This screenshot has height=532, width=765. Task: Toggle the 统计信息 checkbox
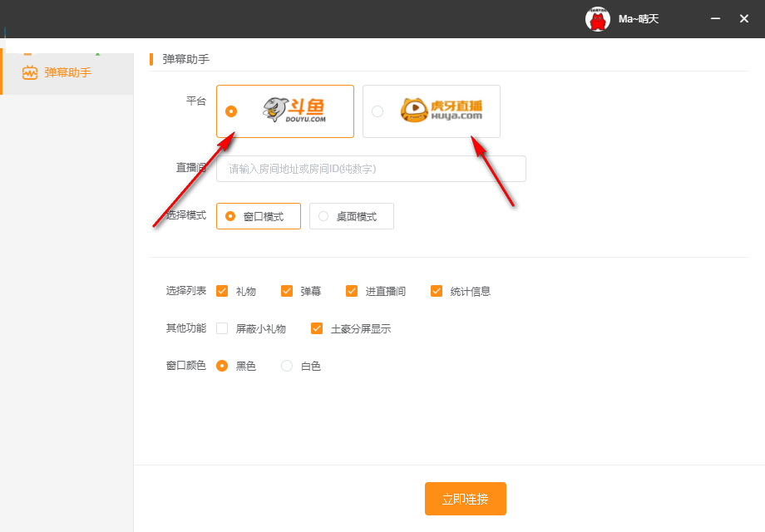point(437,291)
